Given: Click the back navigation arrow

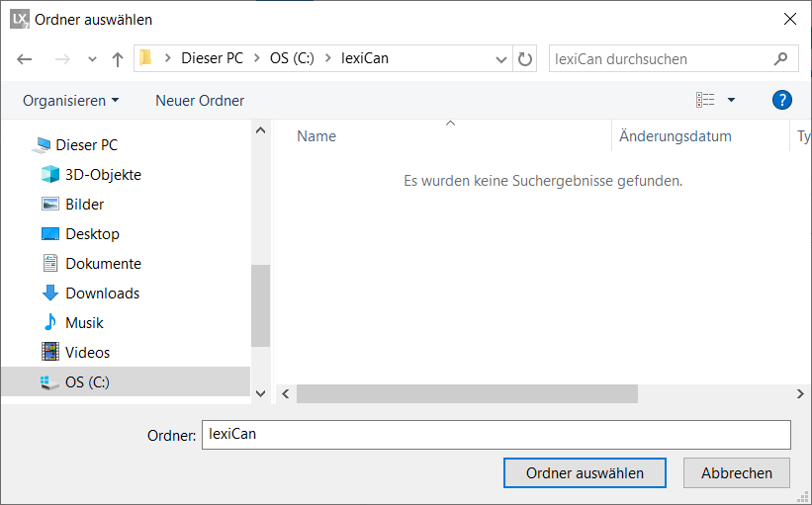Looking at the screenshot, I should coord(26,59).
